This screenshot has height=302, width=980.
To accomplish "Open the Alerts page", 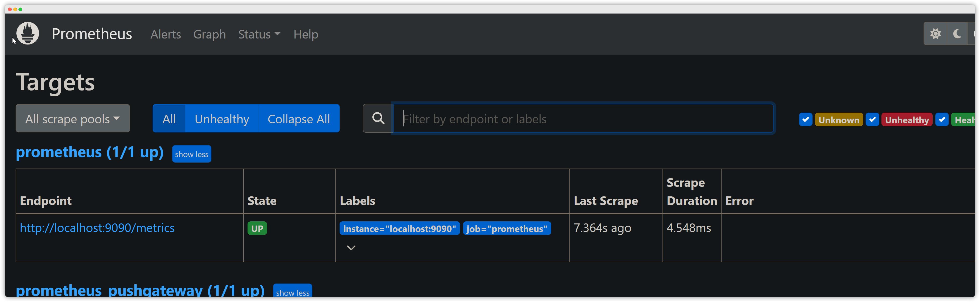I will (165, 34).
